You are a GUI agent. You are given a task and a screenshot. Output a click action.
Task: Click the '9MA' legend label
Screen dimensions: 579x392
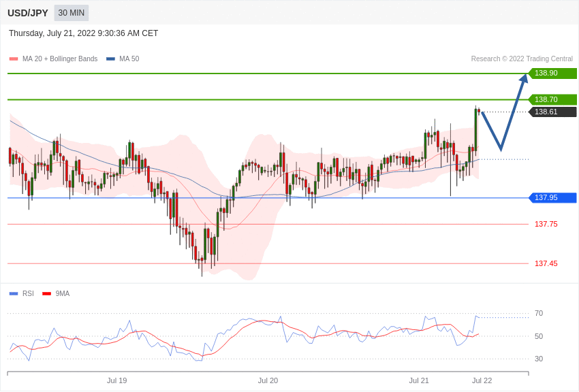63,294
